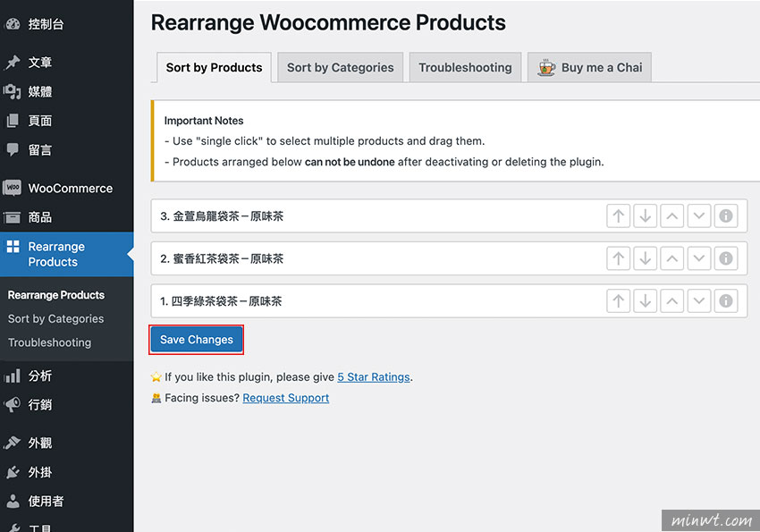The image size is (760, 532).
Task: Move 四季綠茶袋茶 row up one chevron
Action: (x=671, y=301)
